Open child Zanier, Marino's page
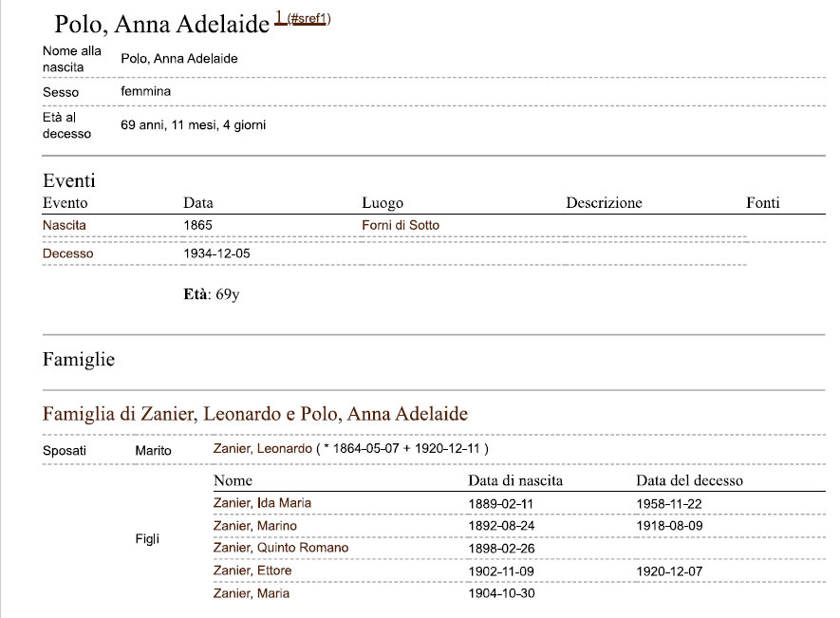This screenshot has width=840, height=618. pyautogui.click(x=255, y=526)
